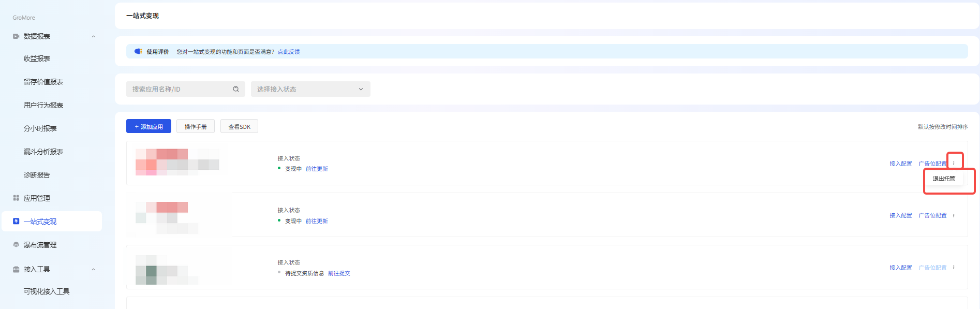Open the more options icon for second app
Screen dimensions: 980x309
click(x=954, y=215)
